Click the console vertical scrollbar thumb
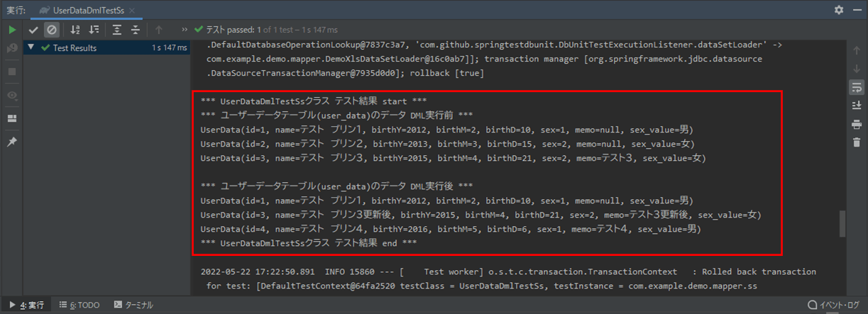Image resolution: width=868 pixels, height=314 pixels. pos(842,223)
